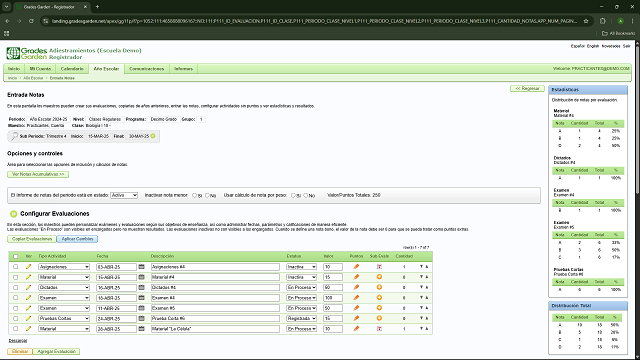Viewport: 640px width, 360px height.
Task: Select No for Inactivar nota menor
Action: (x=207, y=196)
